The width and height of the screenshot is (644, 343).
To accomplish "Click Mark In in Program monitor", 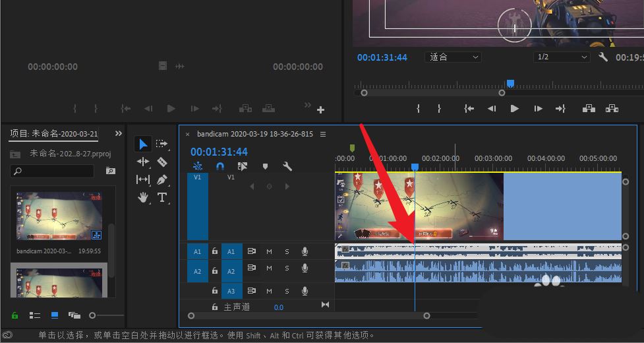I will [418, 108].
